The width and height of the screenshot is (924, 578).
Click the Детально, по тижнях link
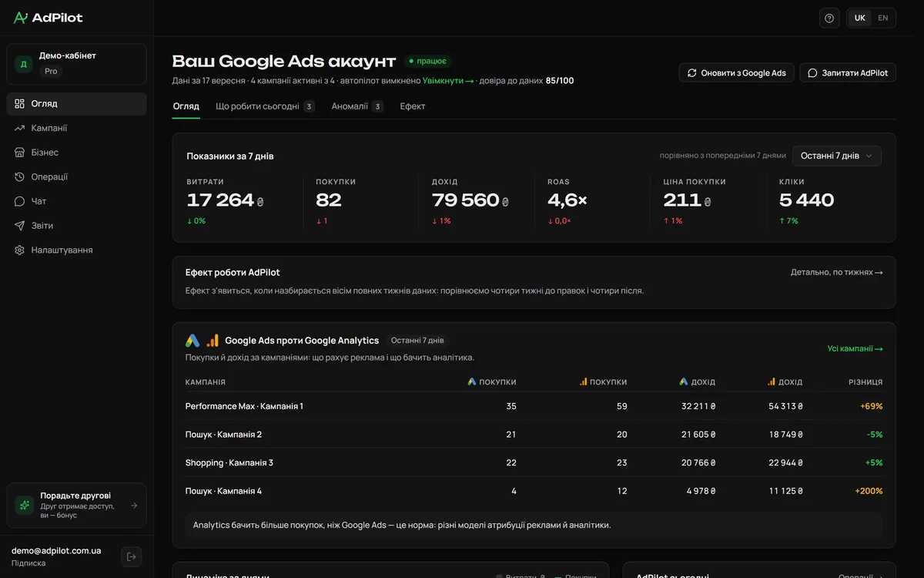tap(837, 272)
